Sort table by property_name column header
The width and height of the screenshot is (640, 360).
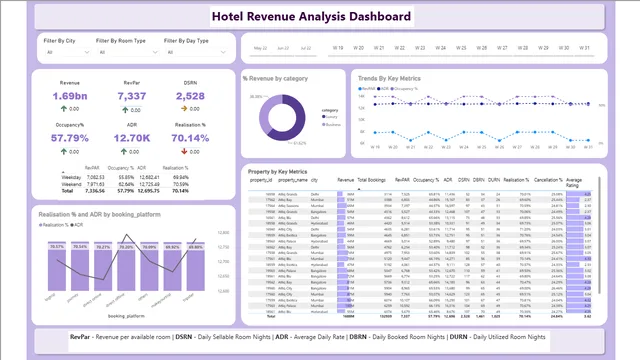[x=293, y=180]
